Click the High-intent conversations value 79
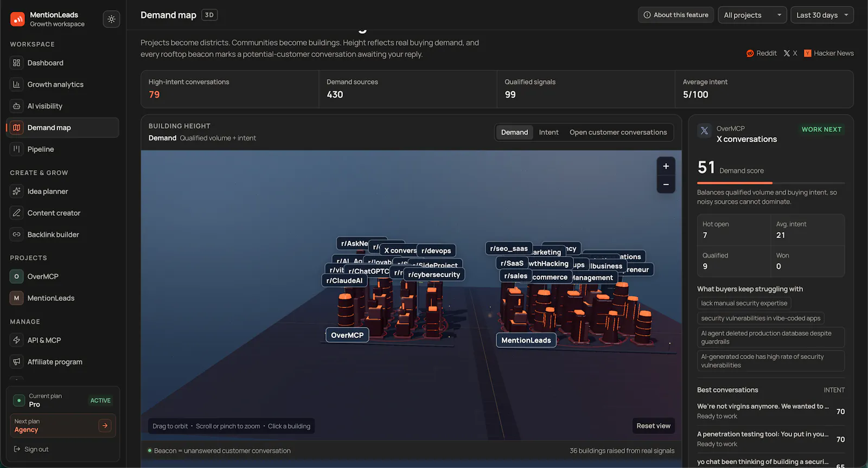 coord(154,94)
